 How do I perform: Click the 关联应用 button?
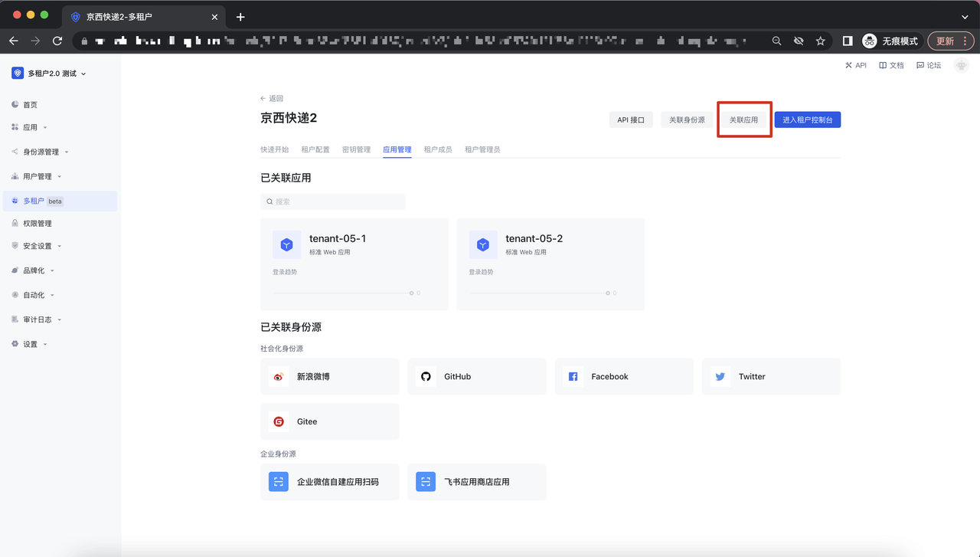(x=743, y=120)
